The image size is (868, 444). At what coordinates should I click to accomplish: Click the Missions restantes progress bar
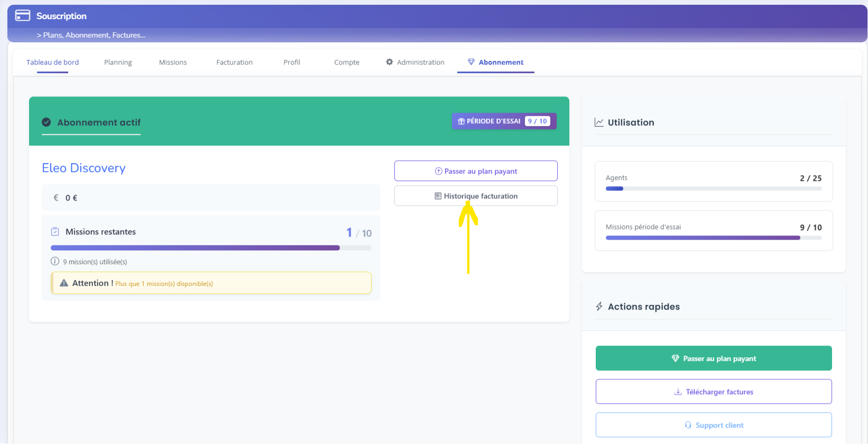click(x=211, y=248)
